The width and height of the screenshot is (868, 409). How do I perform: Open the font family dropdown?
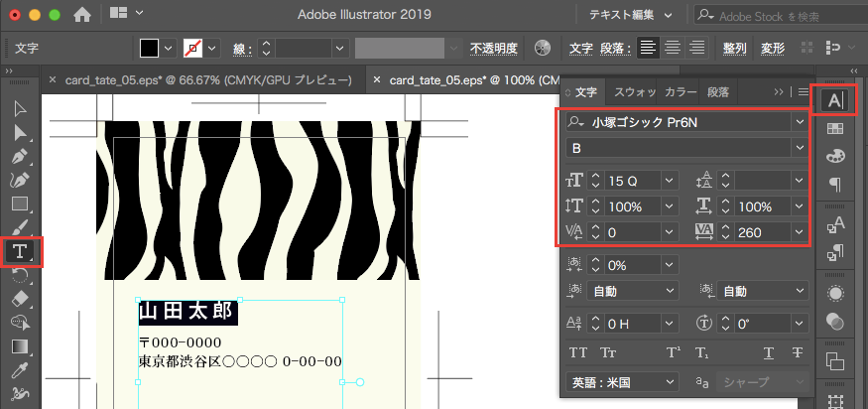[800, 122]
